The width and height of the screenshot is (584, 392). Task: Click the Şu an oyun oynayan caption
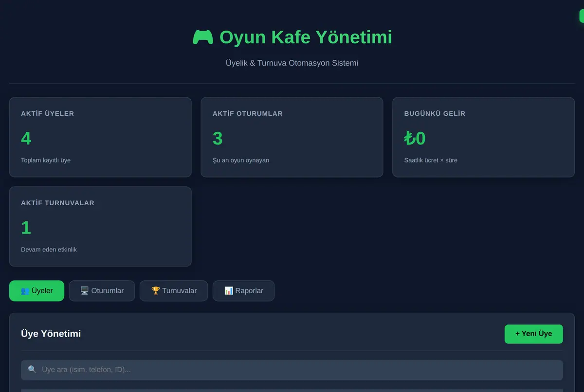click(241, 160)
